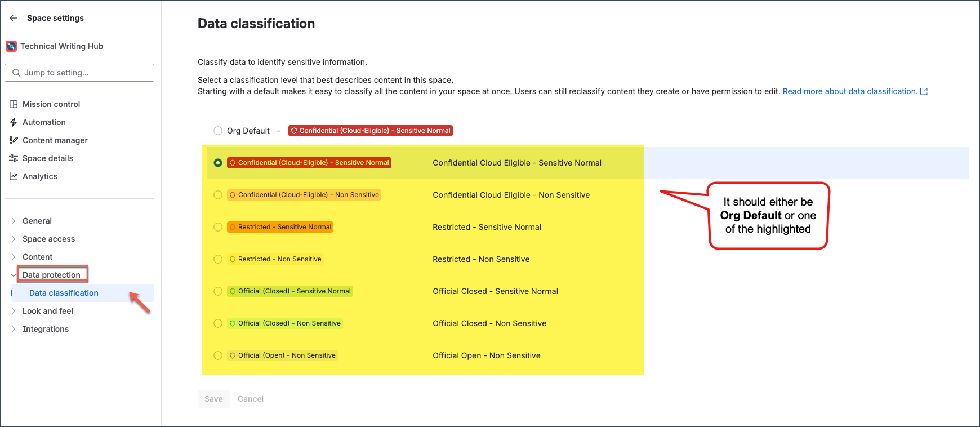Click the red Org Default classification badge
Image resolution: width=980 pixels, height=427 pixels.
[371, 131]
